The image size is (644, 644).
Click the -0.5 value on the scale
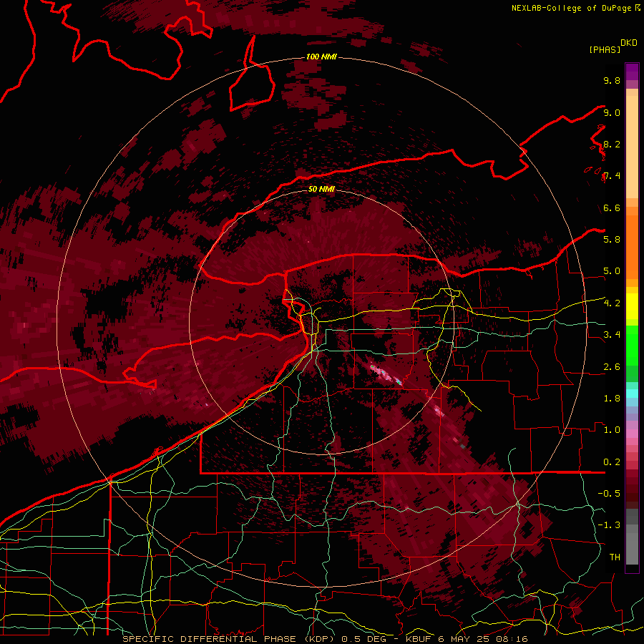(609, 493)
